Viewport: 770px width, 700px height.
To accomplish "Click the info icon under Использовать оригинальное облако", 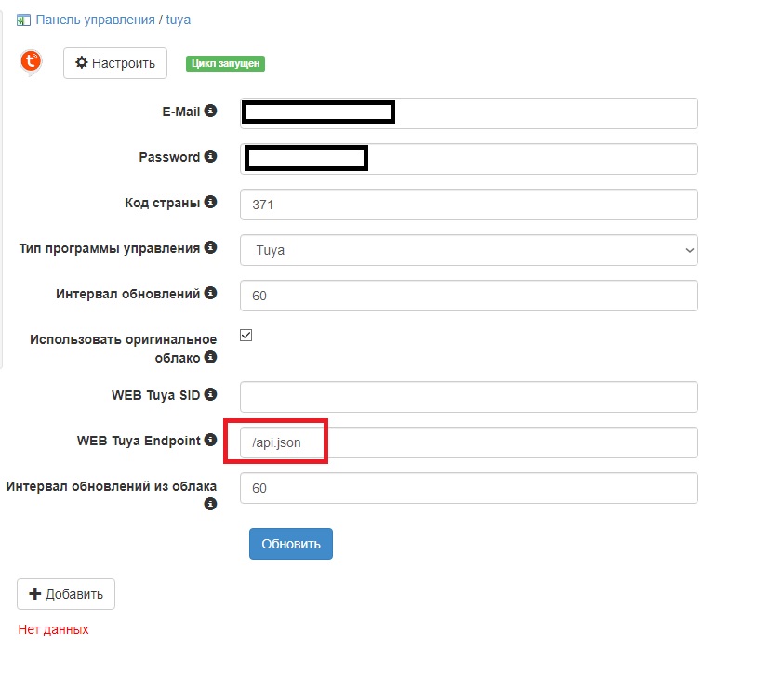I will (211, 357).
